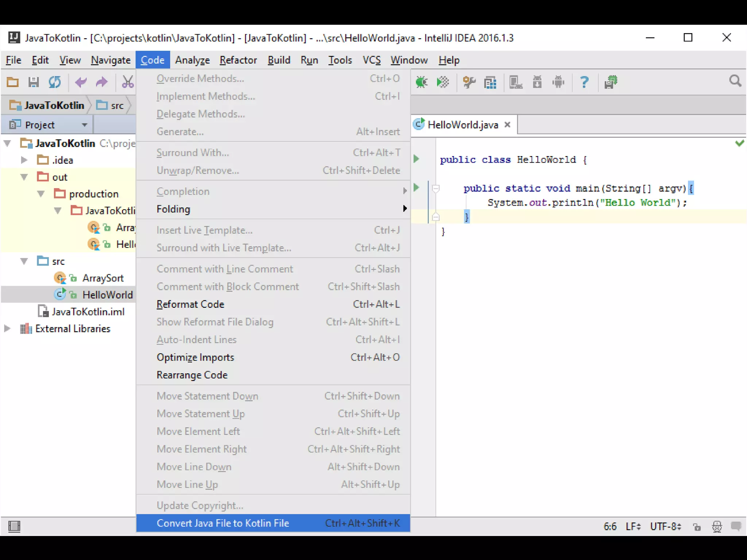This screenshot has width=747, height=560.
Task: Click the Undo arrow icon
Action: pos(81,82)
